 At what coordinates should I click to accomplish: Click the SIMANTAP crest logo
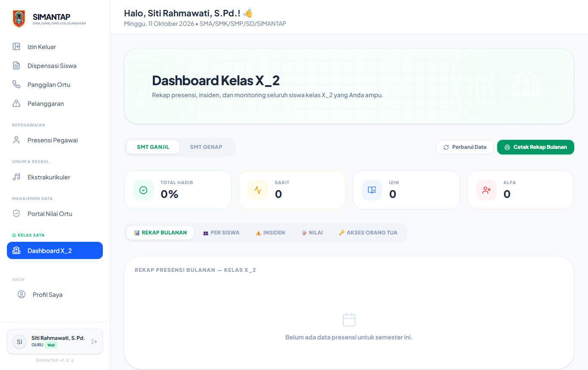coord(19,19)
